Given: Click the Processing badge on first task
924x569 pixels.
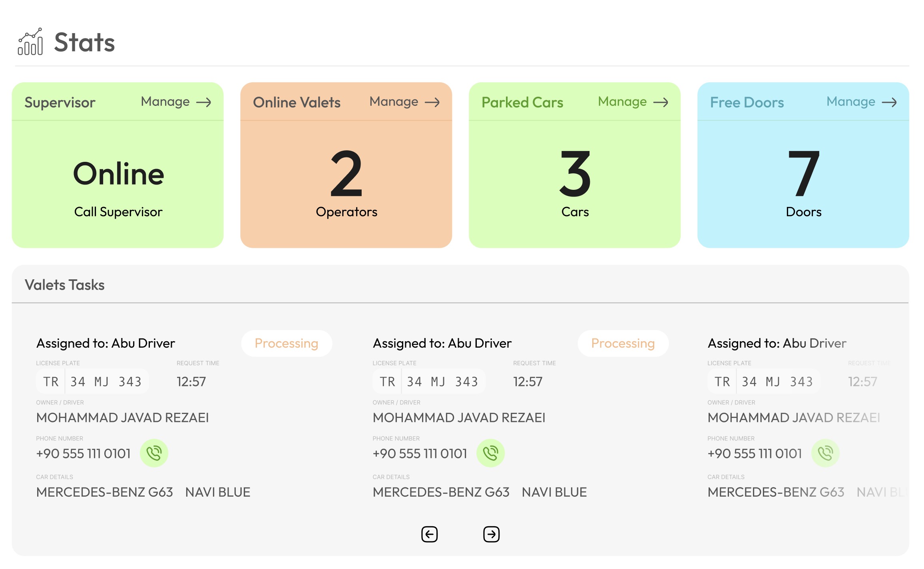Looking at the screenshot, I should click(x=287, y=343).
